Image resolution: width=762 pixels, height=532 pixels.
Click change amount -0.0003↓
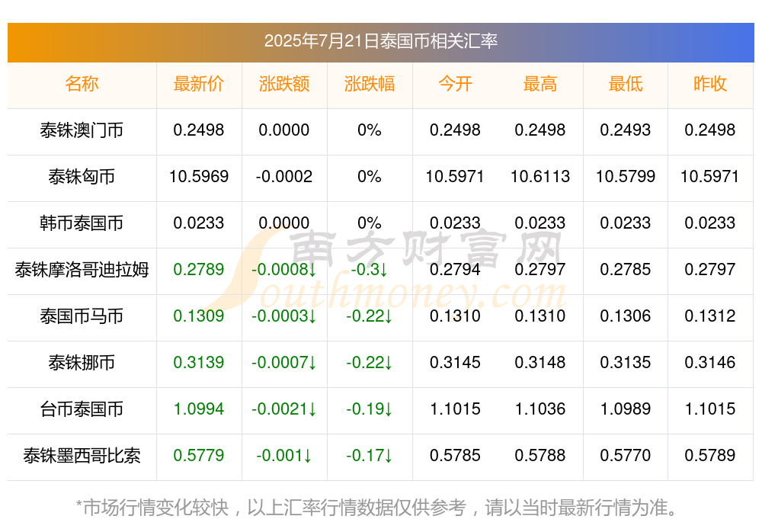click(x=284, y=316)
